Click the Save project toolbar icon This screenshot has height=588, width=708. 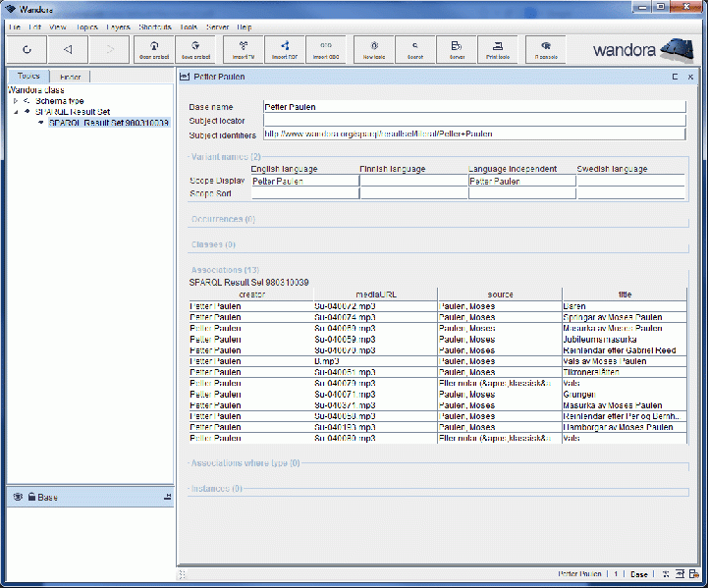coord(197,49)
